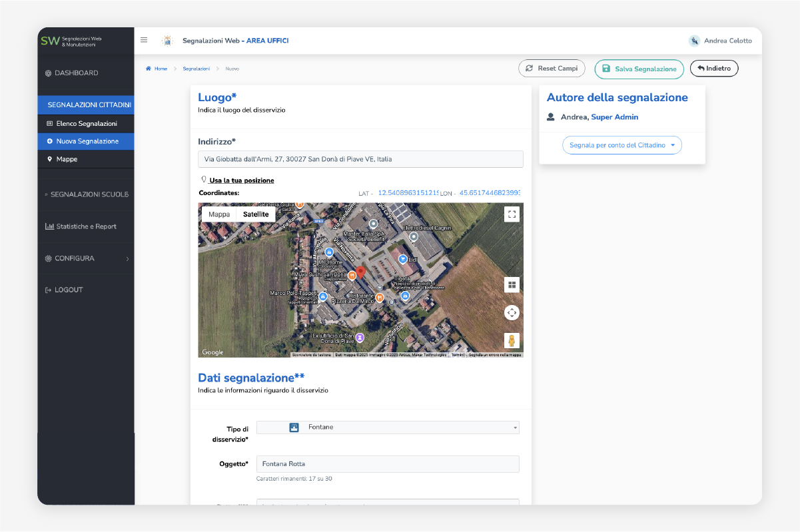Image resolution: width=800 pixels, height=532 pixels.
Task: Click the red location pin on map
Action: tap(360, 272)
